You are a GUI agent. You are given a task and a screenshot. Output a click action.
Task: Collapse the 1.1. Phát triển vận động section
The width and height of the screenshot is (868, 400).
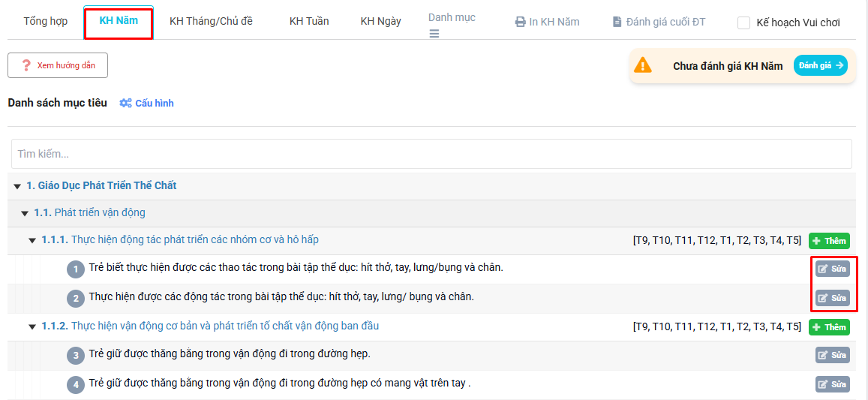[x=25, y=213]
